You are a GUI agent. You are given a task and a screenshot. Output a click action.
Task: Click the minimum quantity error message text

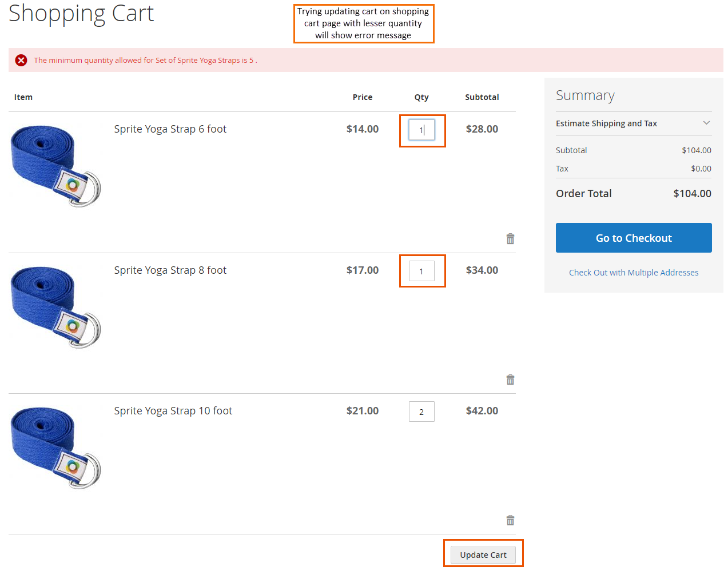(145, 60)
